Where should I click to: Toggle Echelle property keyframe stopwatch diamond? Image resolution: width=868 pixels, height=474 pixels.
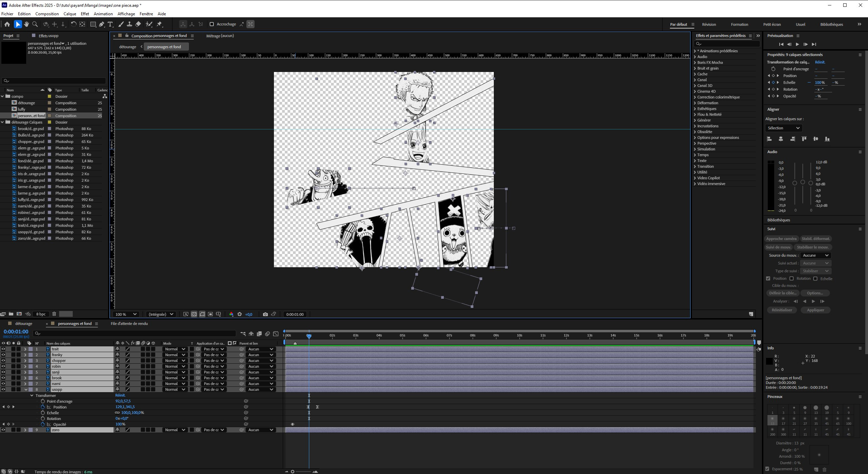[773, 83]
